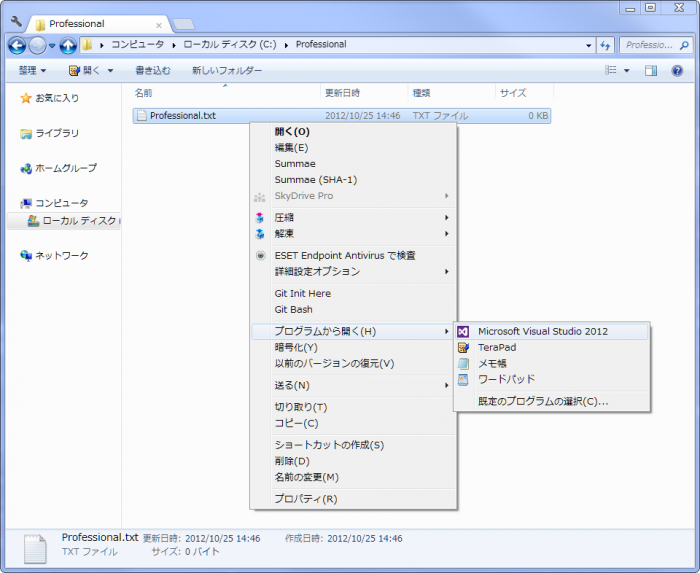Click the ESET Antivirus scan icon
The image size is (700, 573).
pyautogui.click(x=260, y=256)
